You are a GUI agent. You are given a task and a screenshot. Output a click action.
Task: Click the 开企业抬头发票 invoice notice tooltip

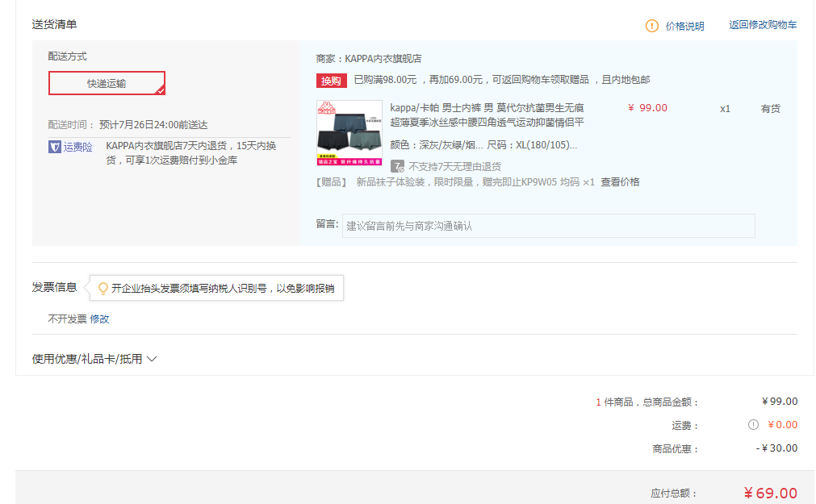216,288
